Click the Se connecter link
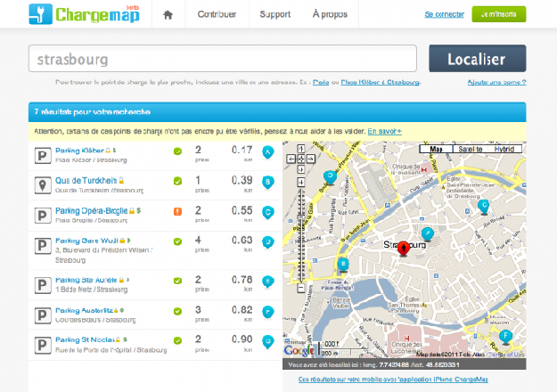Screen dimensions: 557x392 (445, 14)
